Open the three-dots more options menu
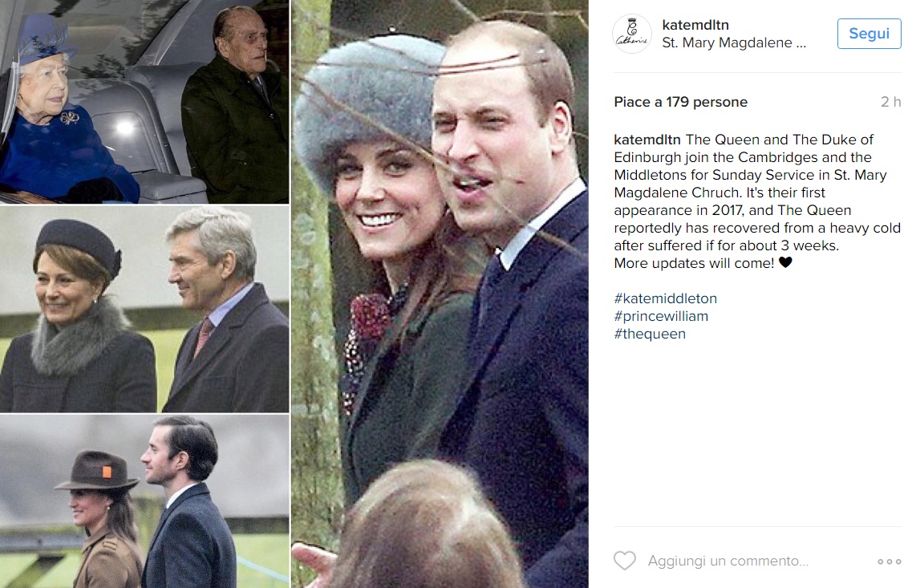 coord(889,562)
